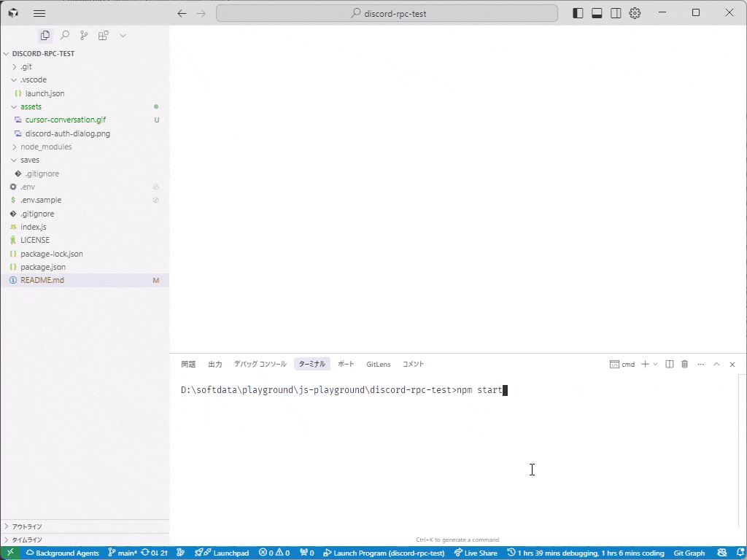Open the Extensions view icon
Screen dimensions: 747x560
click(x=103, y=35)
